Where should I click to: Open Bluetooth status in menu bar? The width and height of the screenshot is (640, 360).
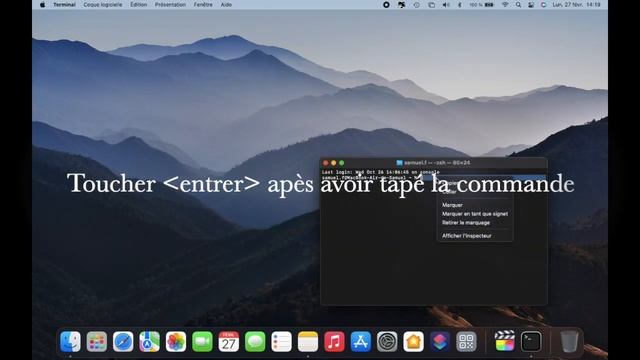click(459, 5)
